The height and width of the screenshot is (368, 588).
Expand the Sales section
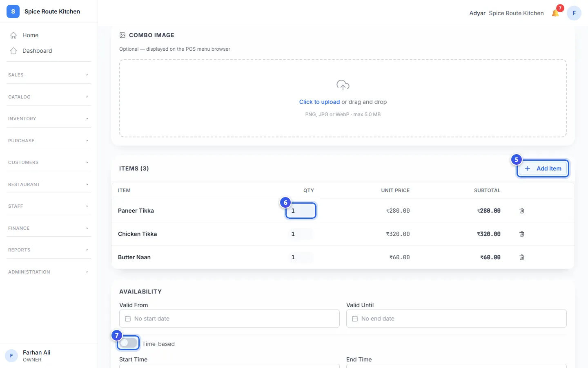pos(49,75)
